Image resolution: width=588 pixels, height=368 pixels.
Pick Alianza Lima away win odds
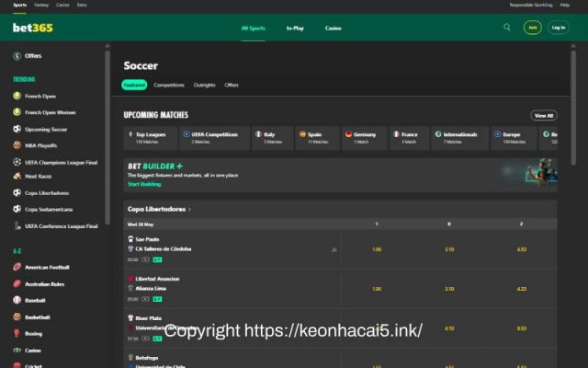click(x=522, y=289)
